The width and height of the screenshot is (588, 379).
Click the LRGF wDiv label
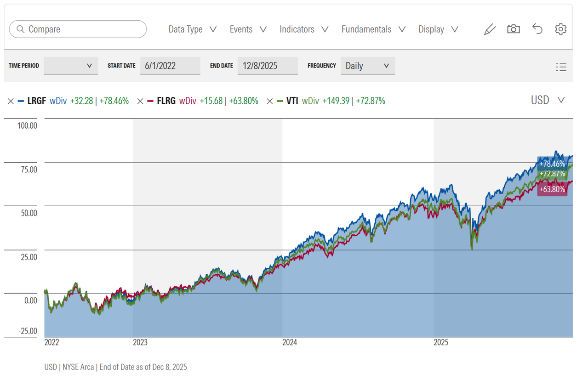[58, 101]
